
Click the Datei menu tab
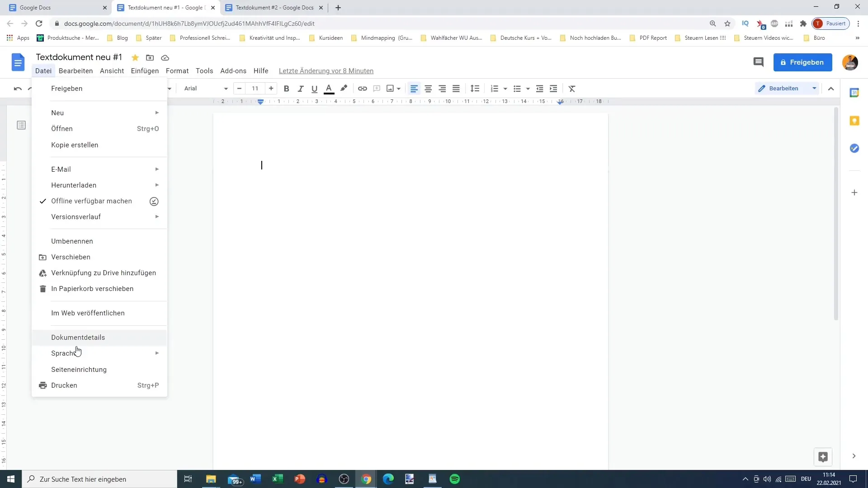coord(43,71)
